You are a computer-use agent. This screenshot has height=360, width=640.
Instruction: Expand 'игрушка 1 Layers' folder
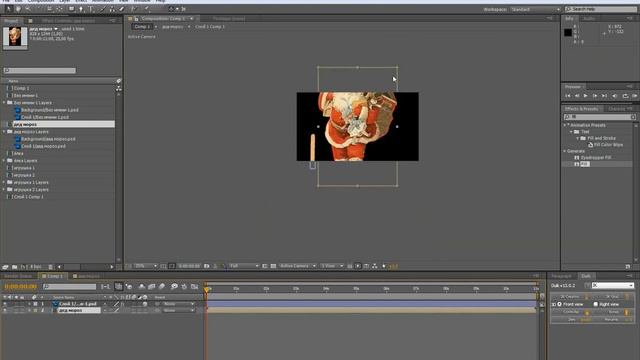(4, 182)
